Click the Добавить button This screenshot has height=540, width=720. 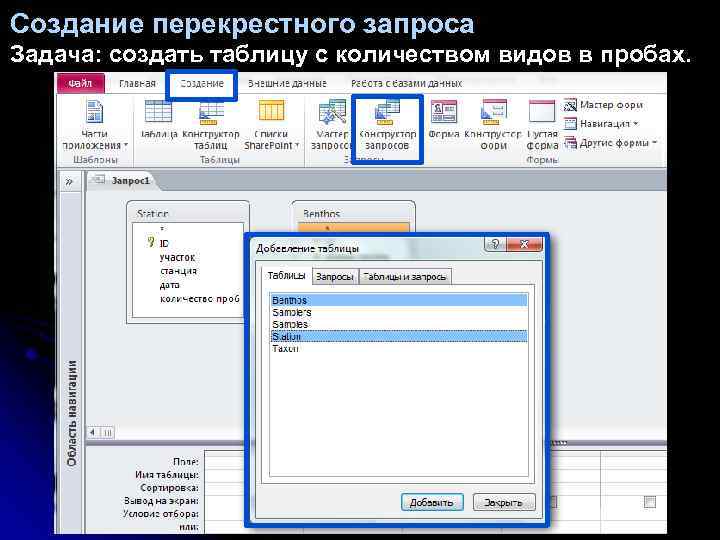tap(432, 502)
